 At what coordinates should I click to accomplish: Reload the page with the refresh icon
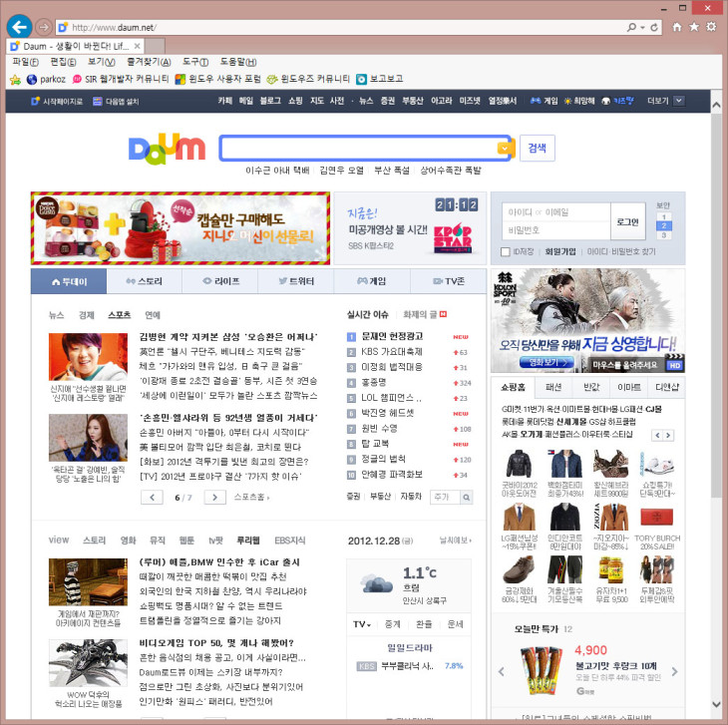pyautogui.click(x=654, y=27)
